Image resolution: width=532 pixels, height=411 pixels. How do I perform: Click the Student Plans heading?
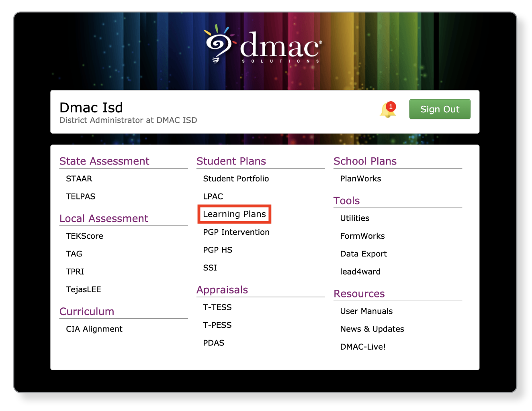231,161
